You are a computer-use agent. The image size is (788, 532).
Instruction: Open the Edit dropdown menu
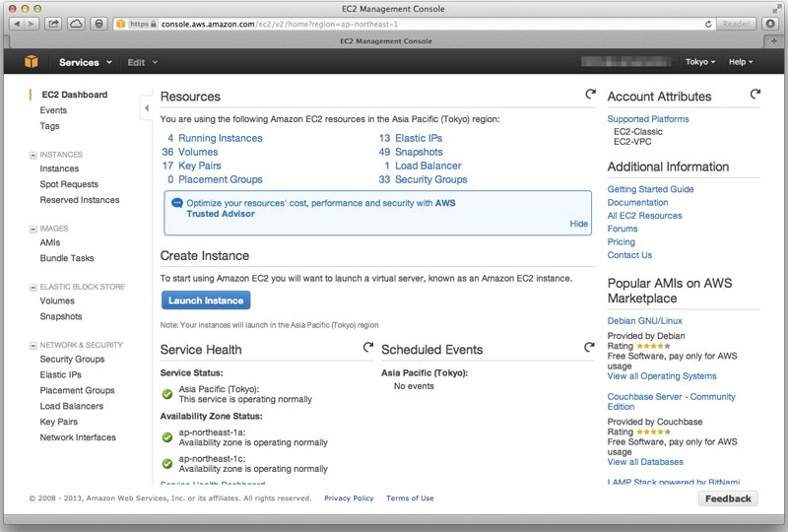142,62
